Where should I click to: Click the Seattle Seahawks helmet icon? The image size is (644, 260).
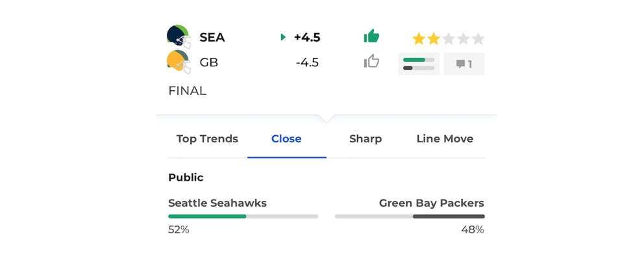(178, 37)
